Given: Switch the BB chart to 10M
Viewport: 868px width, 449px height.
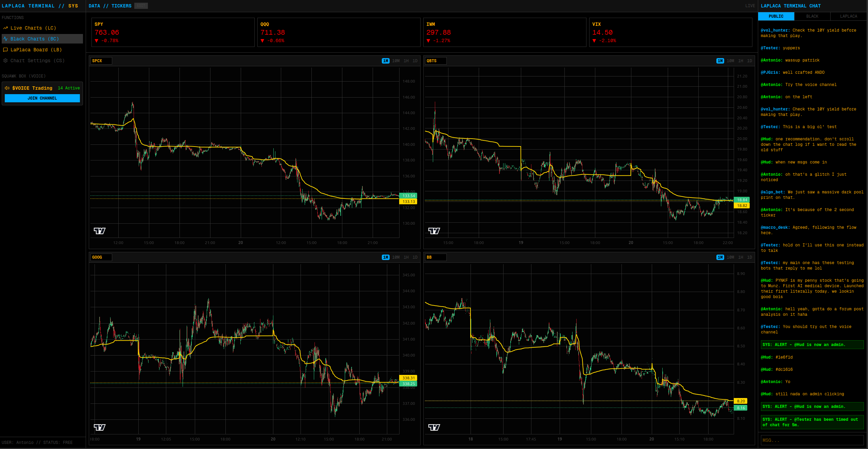Looking at the screenshot, I should [730, 257].
